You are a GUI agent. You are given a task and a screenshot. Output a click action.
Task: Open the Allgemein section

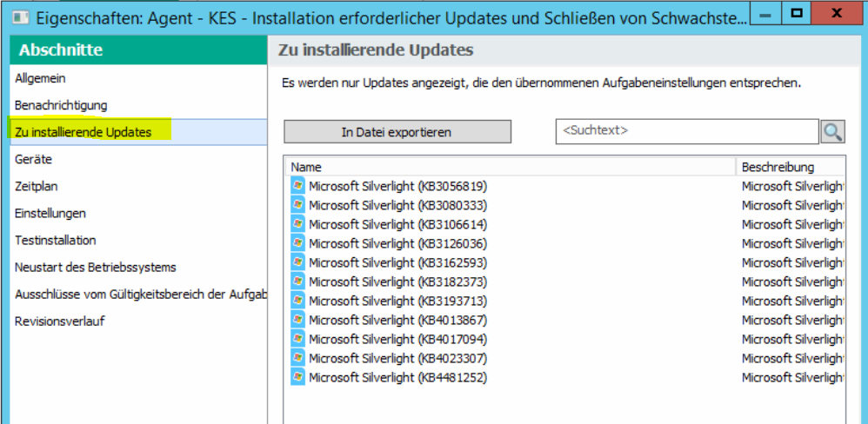click(138, 78)
